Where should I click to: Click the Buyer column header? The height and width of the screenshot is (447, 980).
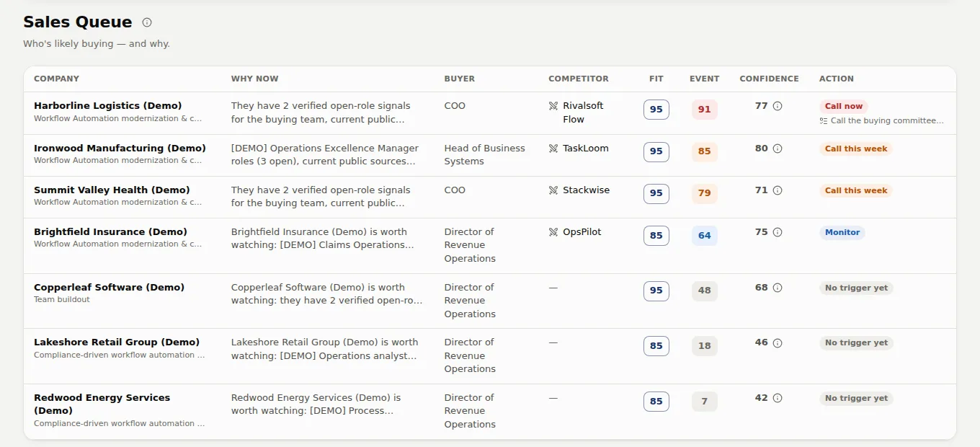(460, 79)
